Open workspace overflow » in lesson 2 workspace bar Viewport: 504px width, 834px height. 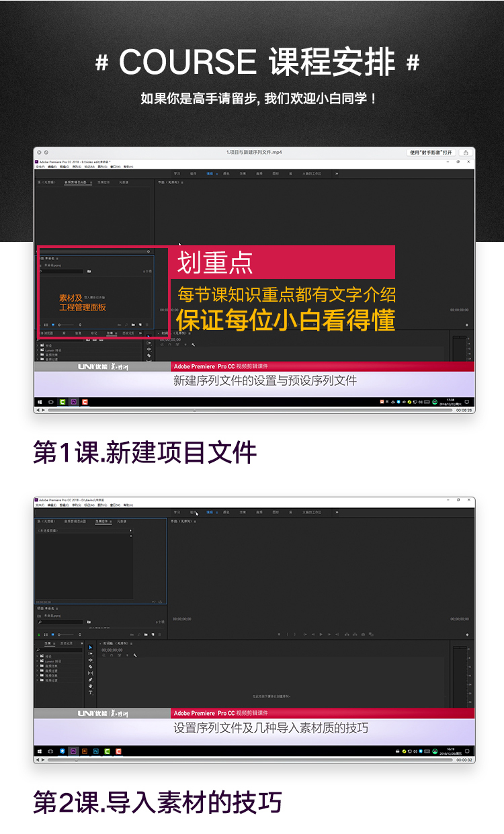337,512
